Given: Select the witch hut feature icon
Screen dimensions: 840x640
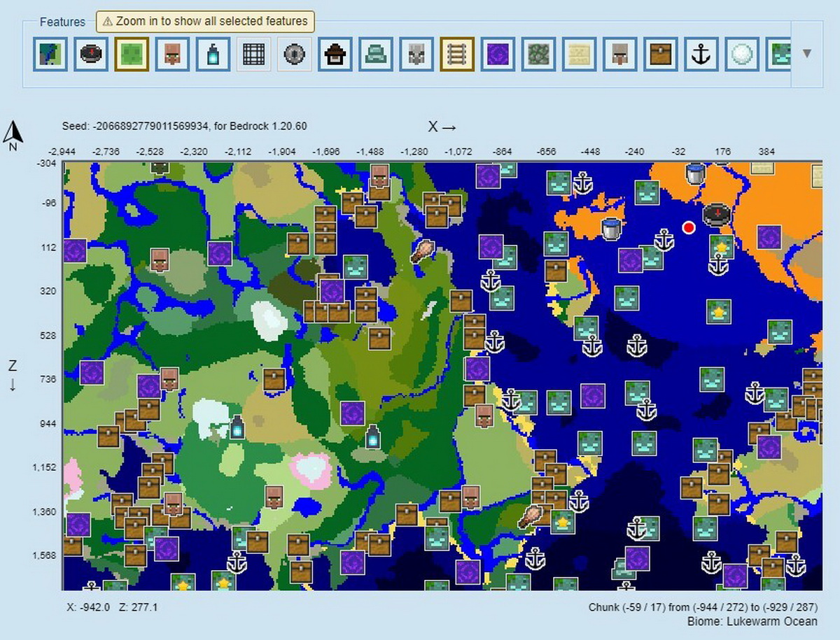Looking at the screenshot, I should click(334, 54).
